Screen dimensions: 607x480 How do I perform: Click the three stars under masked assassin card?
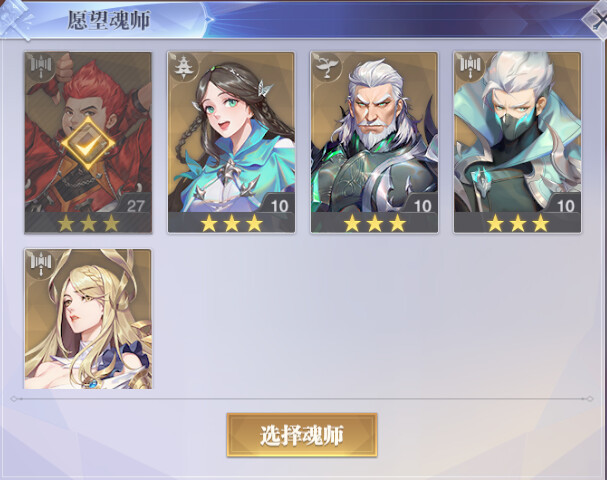518,223
